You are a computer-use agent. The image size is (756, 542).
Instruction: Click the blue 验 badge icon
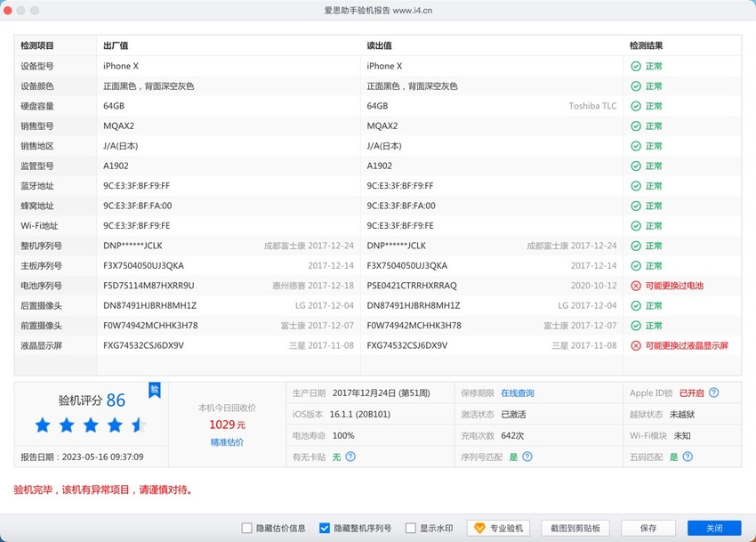coord(154,390)
